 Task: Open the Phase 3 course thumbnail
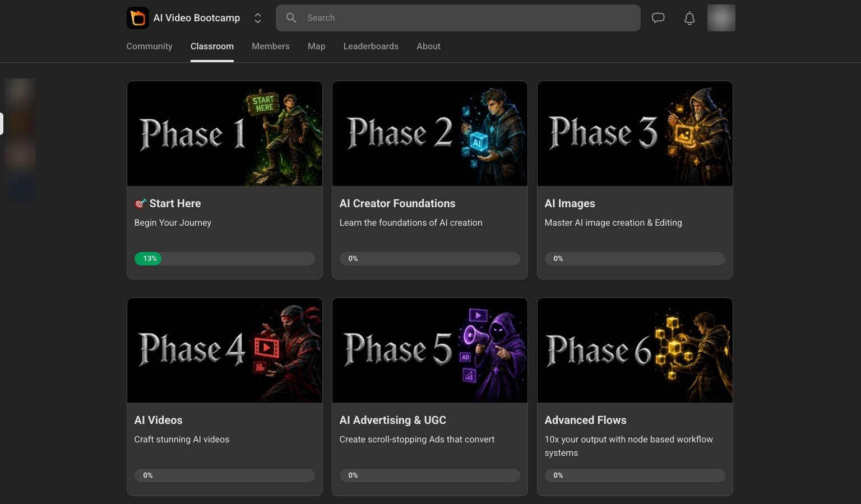(x=635, y=134)
